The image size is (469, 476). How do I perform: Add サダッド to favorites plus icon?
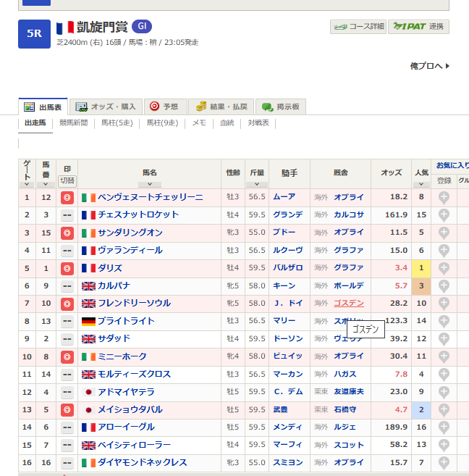pyautogui.click(x=444, y=339)
